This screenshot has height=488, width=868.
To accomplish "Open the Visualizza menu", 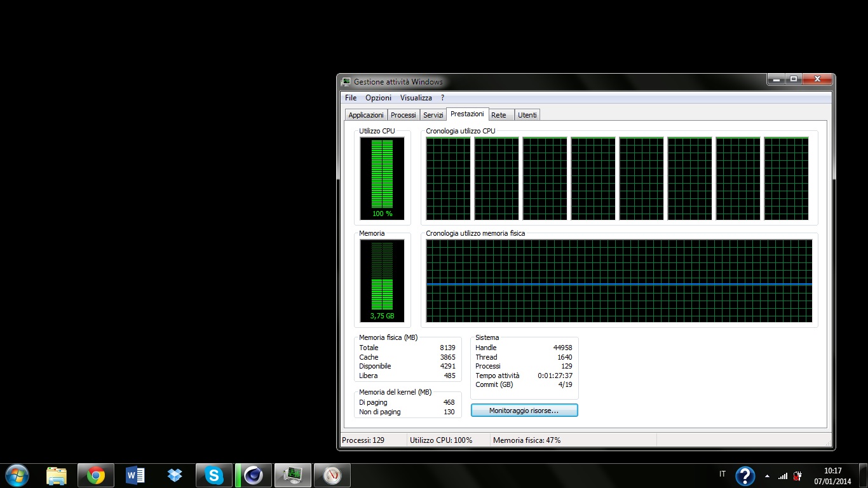I will click(416, 98).
